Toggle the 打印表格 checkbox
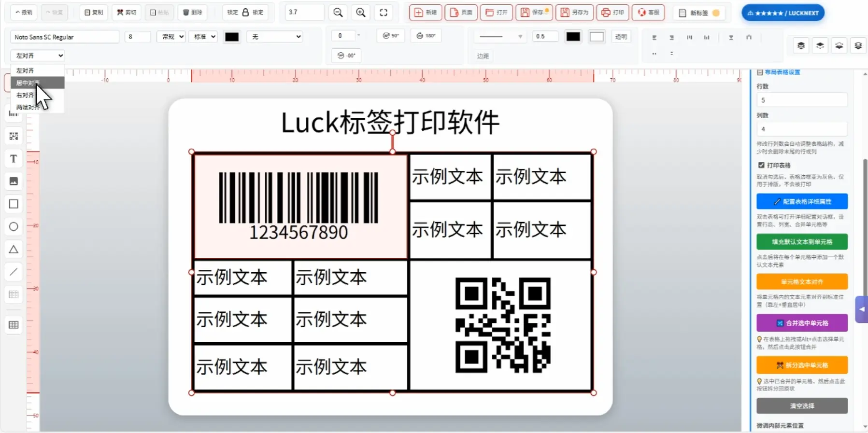The width and height of the screenshot is (868, 433). coord(761,165)
